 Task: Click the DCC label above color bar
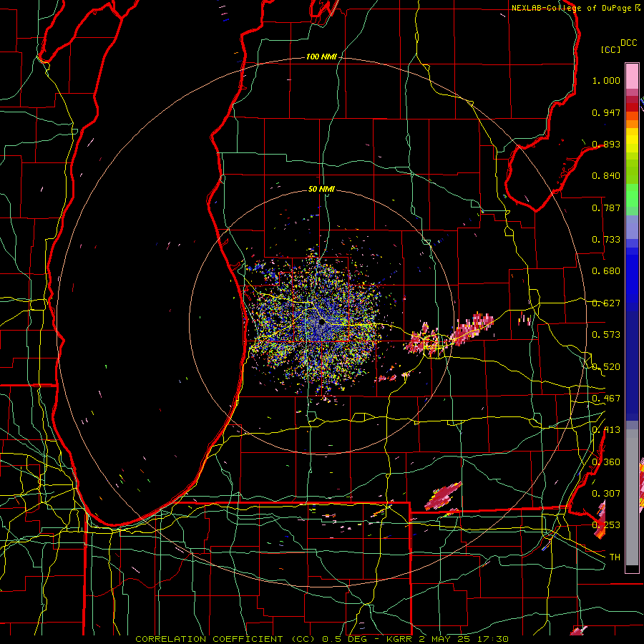point(628,43)
